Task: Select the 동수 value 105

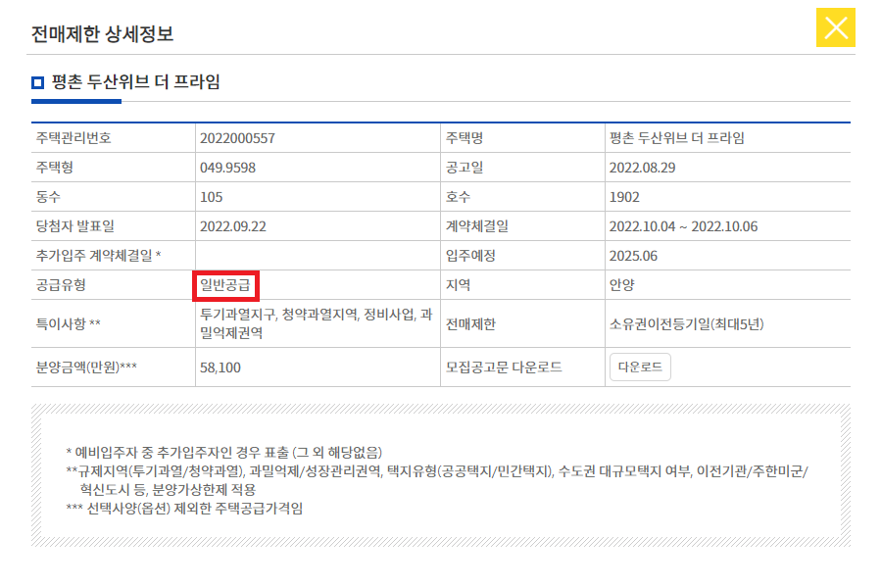Action: (212, 197)
